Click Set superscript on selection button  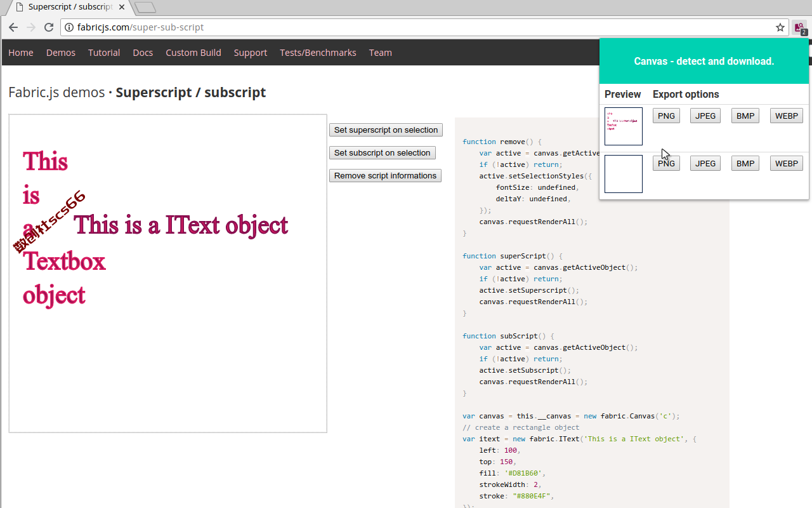coord(386,130)
